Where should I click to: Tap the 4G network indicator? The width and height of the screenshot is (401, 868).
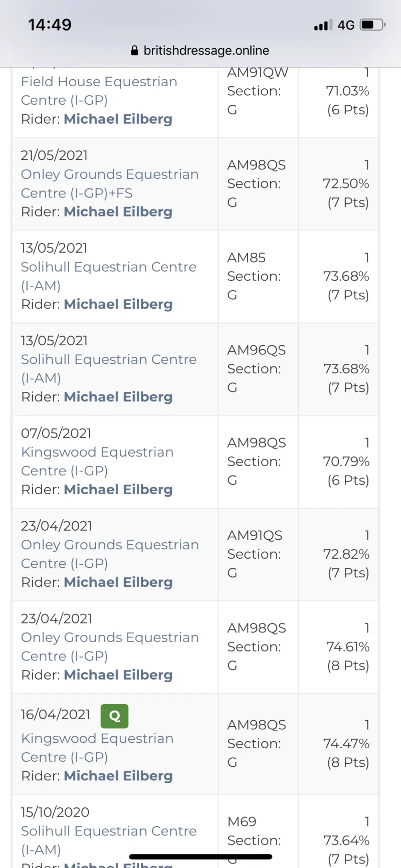[x=346, y=25]
